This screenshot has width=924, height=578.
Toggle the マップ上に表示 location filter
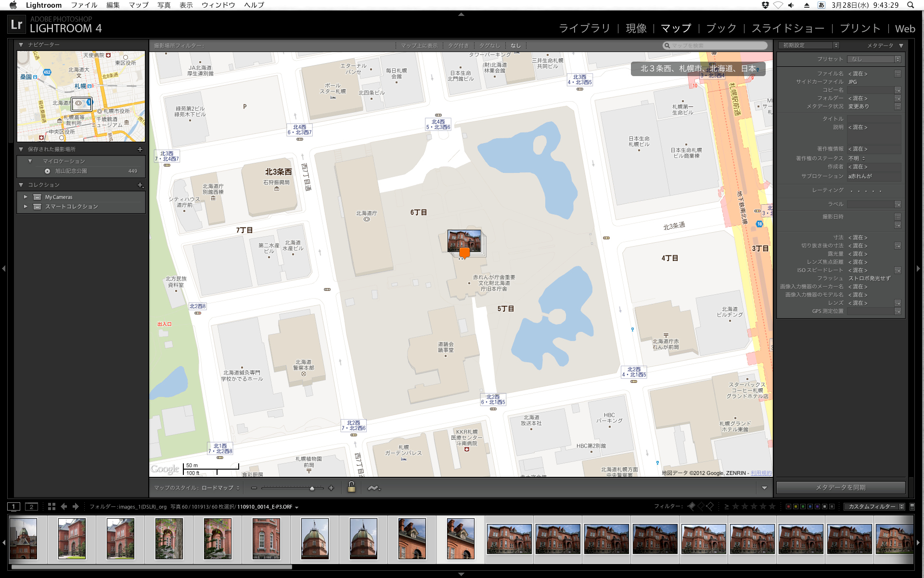419,46
